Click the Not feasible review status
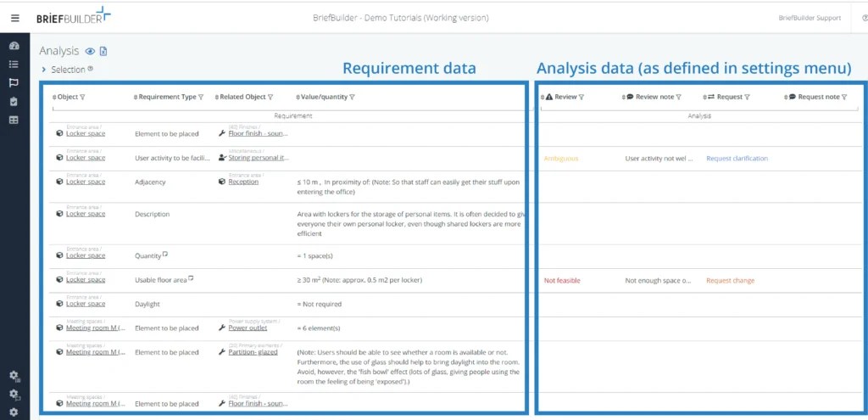The width and height of the screenshot is (868, 420). point(562,280)
